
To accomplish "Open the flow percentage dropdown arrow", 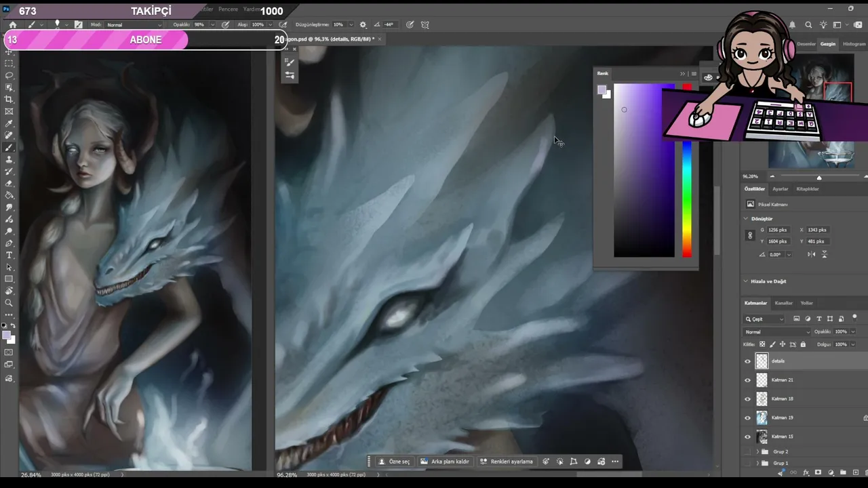I will point(271,25).
